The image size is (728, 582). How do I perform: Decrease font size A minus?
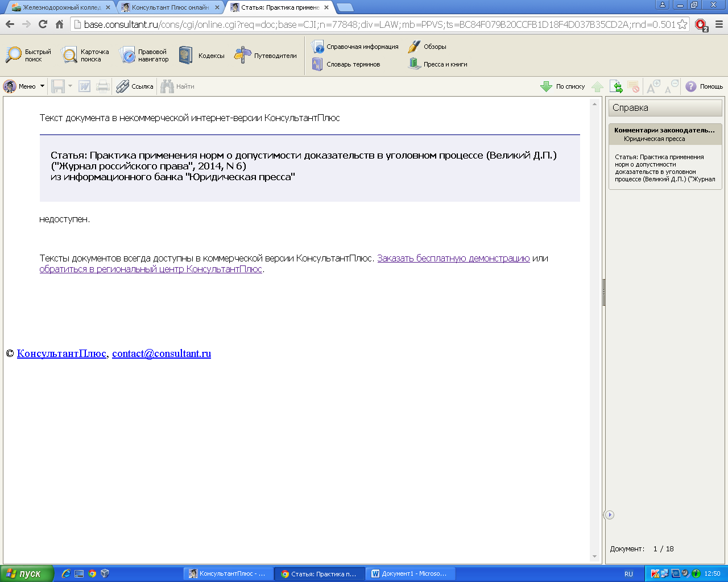(672, 86)
